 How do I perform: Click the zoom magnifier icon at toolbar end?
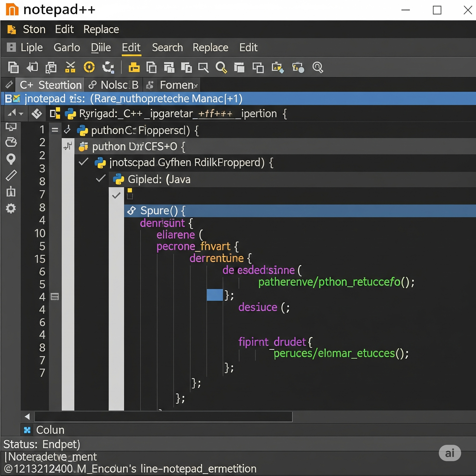click(x=317, y=67)
